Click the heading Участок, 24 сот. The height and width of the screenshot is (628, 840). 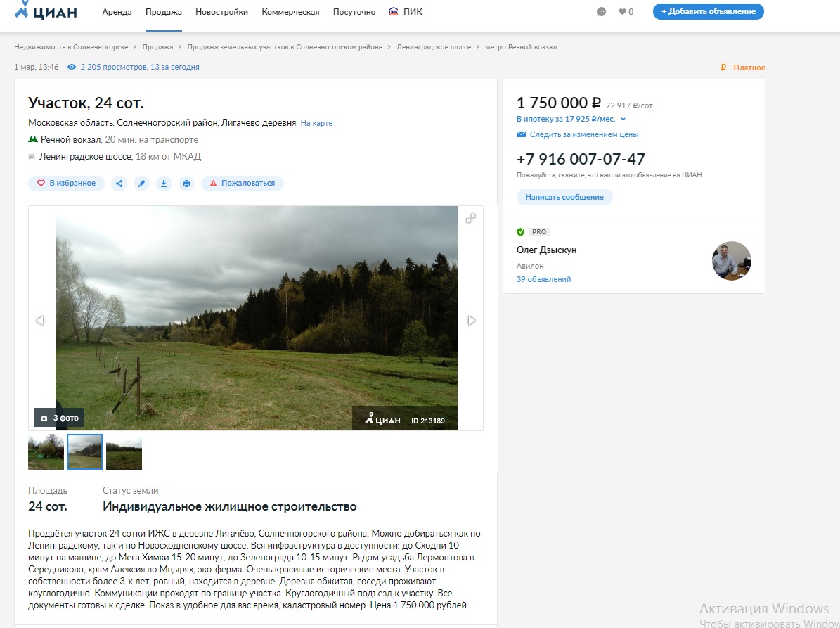click(x=86, y=103)
